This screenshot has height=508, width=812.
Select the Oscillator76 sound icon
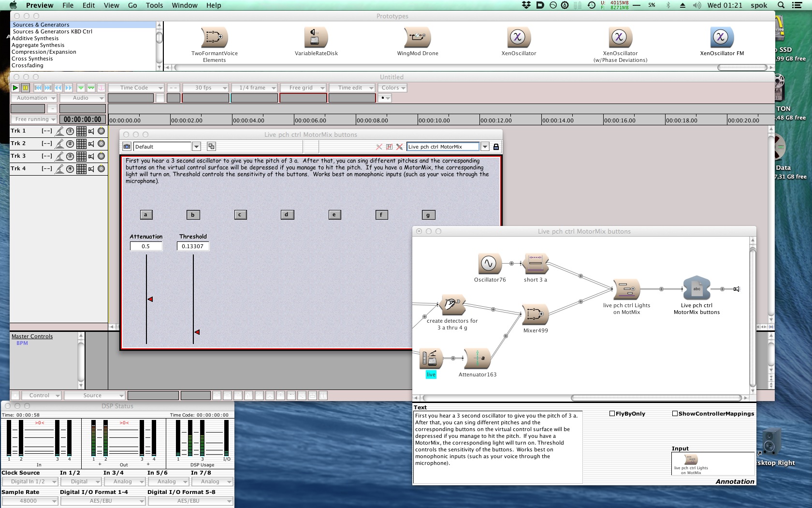click(489, 264)
